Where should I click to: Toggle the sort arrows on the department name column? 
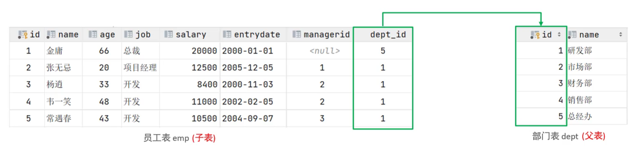click(621, 35)
